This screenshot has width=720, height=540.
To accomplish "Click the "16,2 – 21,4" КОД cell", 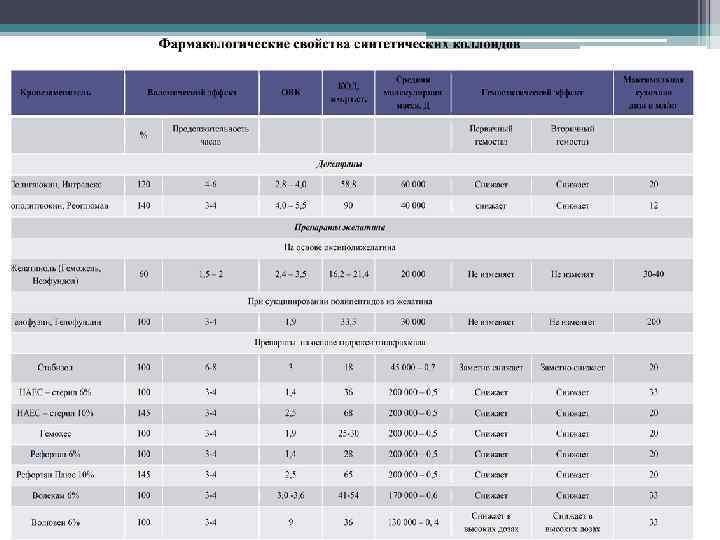I will [x=349, y=275].
